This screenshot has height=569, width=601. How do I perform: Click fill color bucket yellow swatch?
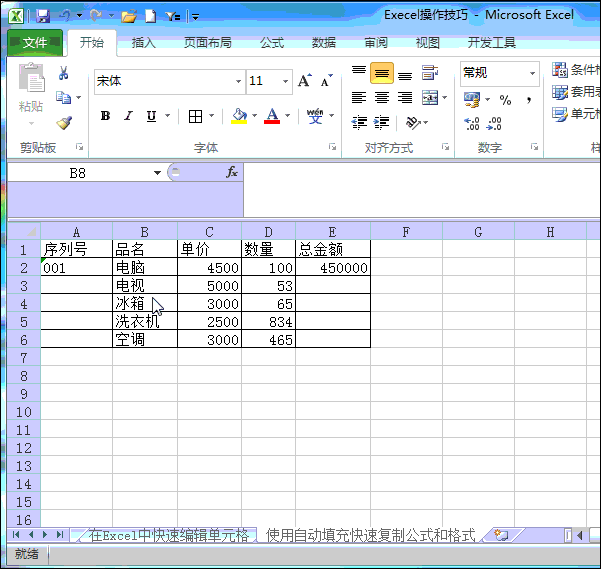click(239, 116)
